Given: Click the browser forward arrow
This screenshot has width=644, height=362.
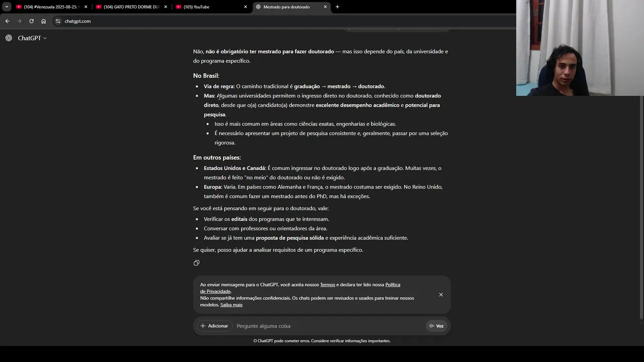Looking at the screenshot, I should pos(19,21).
